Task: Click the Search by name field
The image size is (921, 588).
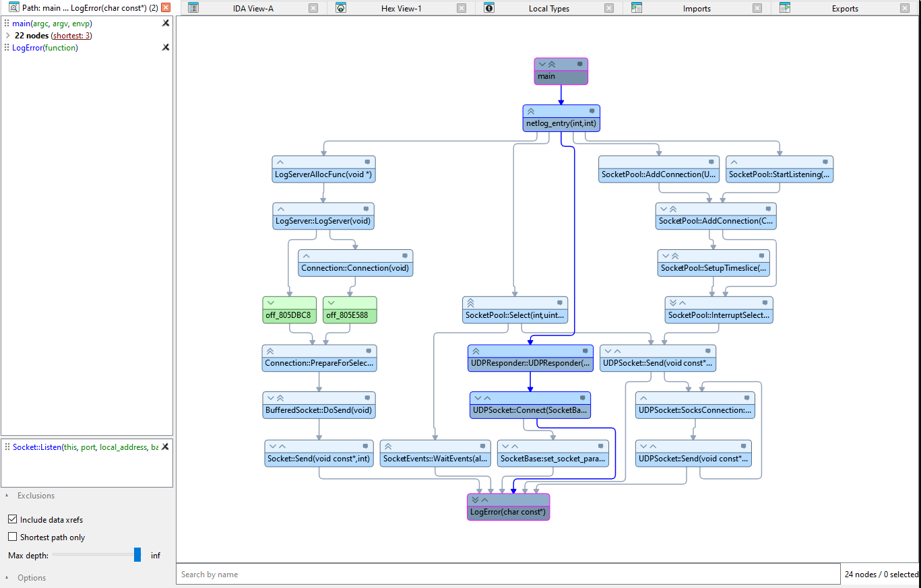Action: click(x=509, y=574)
